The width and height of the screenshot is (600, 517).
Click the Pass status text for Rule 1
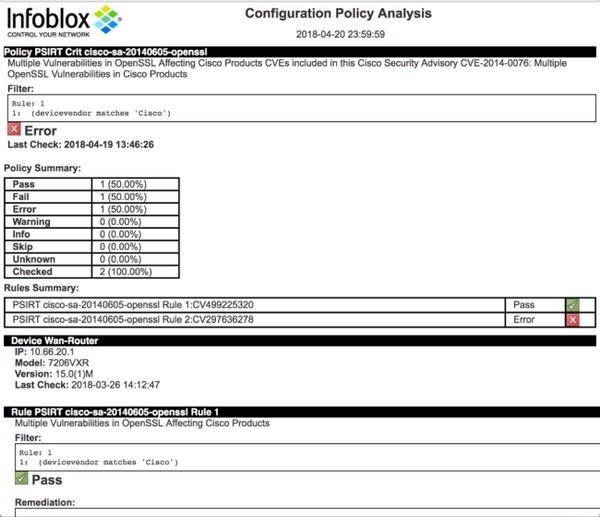[x=524, y=305]
